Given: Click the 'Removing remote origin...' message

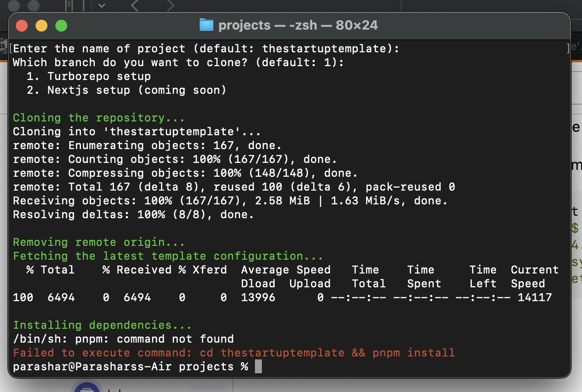Looking at the screenshot, I should [x=99, y=242].
